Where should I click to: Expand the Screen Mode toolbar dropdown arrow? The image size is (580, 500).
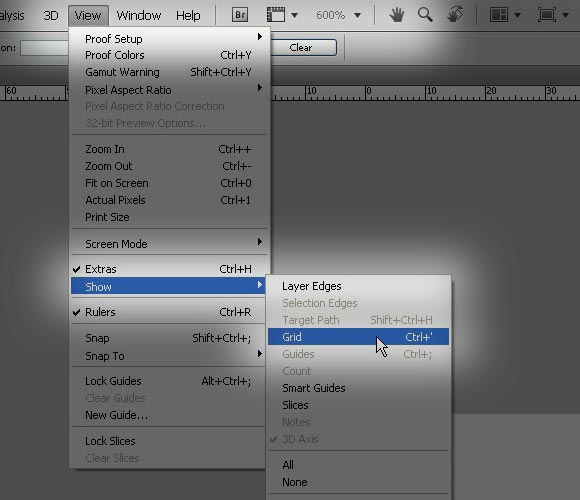(565, 16)
